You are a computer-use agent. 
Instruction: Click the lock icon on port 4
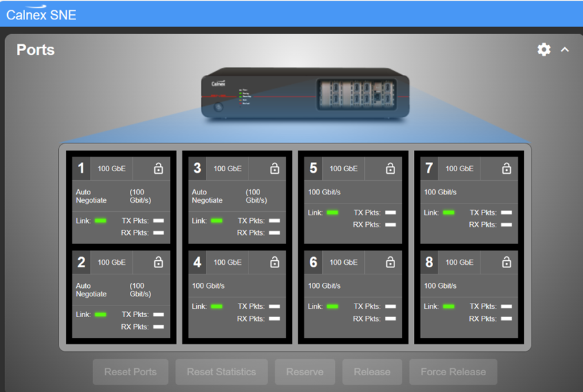coord(274,262)
